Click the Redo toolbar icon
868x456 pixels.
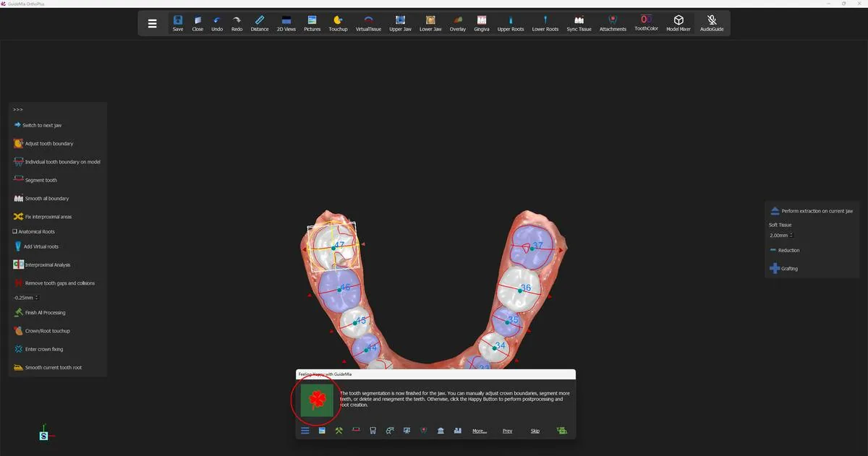(x=237, y=24)
